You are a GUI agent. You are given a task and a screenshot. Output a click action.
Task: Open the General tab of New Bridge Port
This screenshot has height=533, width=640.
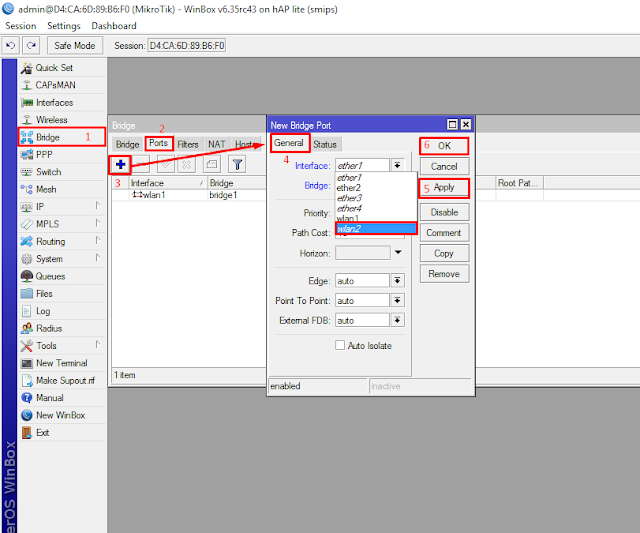(x=289, y=143)
